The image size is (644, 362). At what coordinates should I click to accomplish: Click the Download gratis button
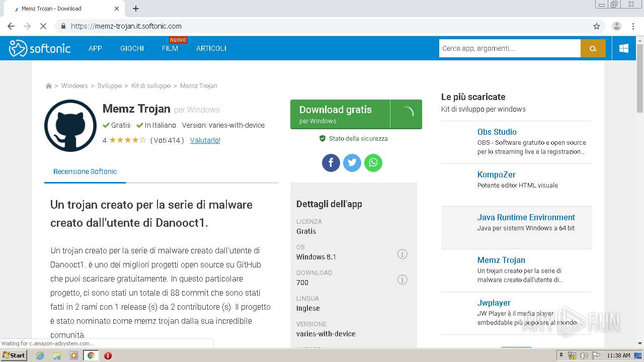point(356,114)
